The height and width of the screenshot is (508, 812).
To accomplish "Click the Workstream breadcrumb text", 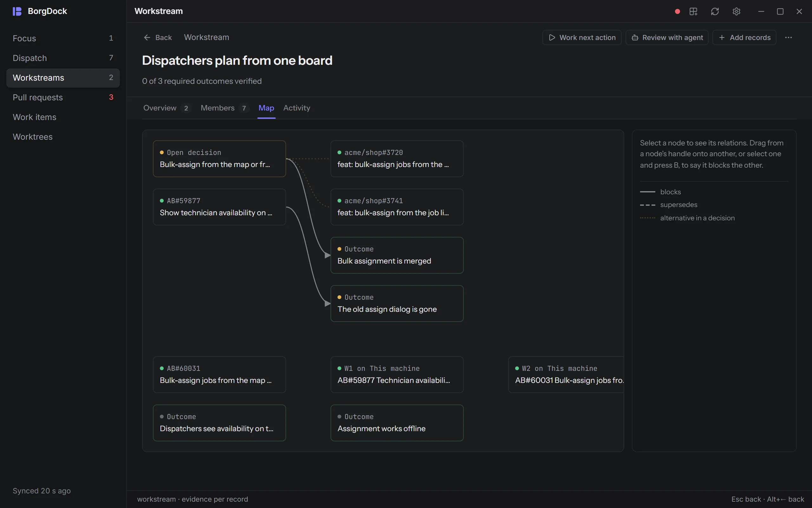I will point(206,38).
